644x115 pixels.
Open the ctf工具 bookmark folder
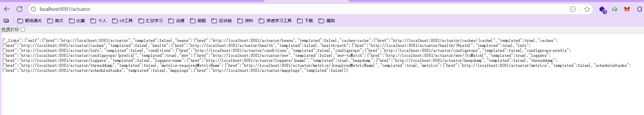point(122,21)
